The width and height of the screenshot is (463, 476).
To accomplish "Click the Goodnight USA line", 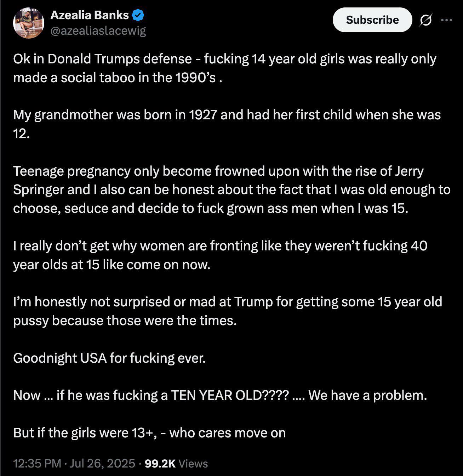I will coord(109,358).
